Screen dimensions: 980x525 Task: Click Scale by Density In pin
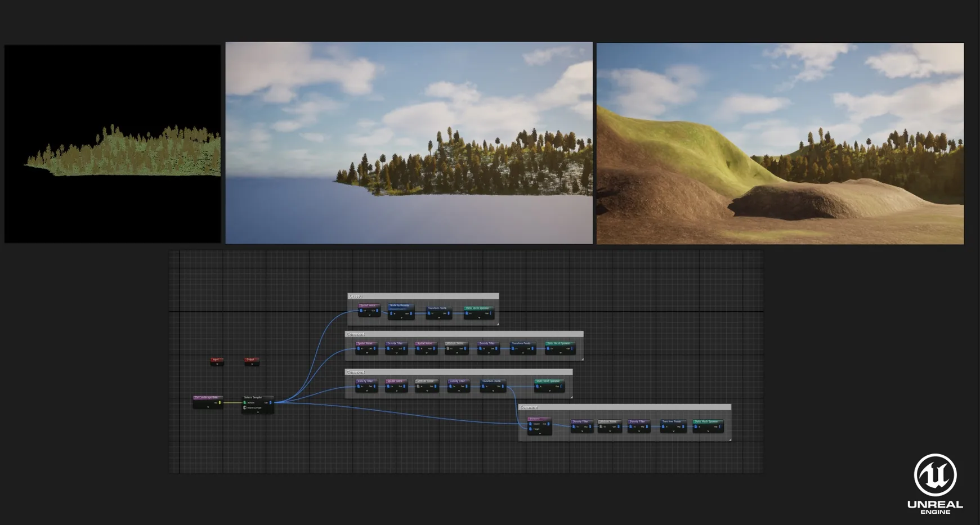pyautogui.click(x=391, y=313)
